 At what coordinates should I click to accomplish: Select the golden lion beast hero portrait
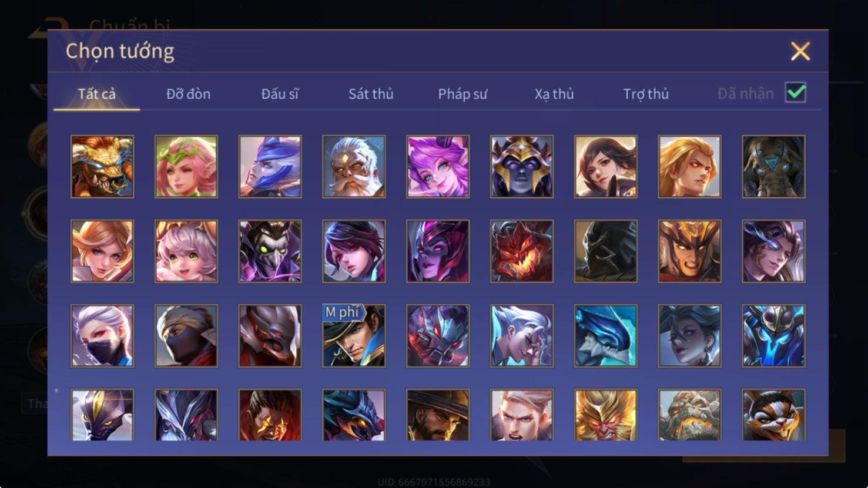coord(102,167)
